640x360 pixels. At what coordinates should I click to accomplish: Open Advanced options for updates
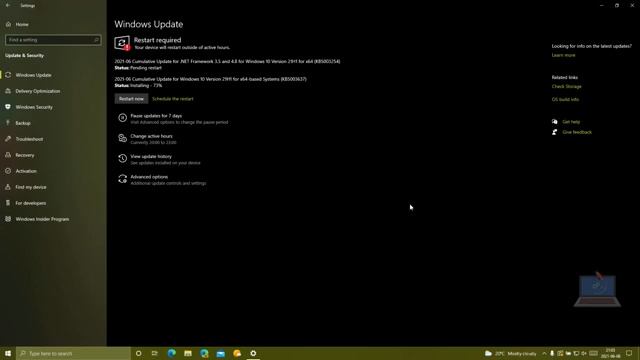tap(149, 177)
